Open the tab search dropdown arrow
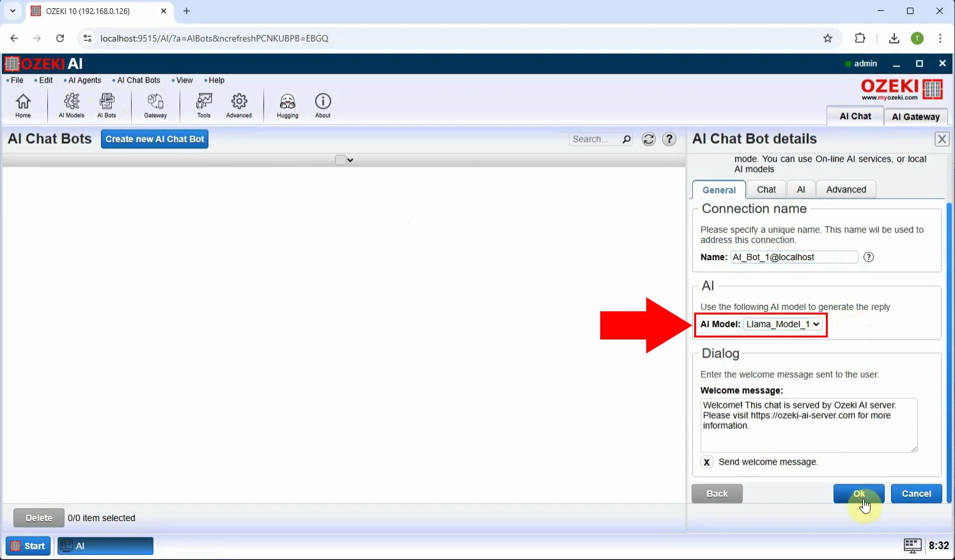The width and height of the screenshot is (955, 560). coord(12,11)
